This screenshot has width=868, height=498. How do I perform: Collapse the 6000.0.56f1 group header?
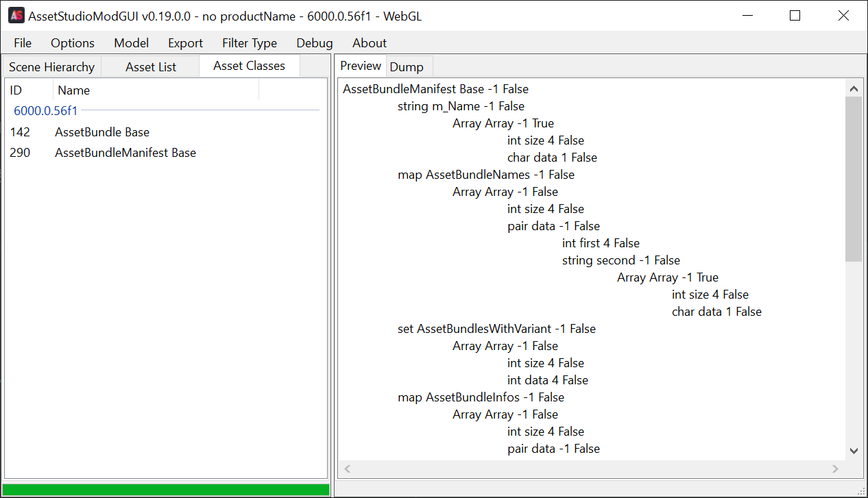click(46, 110)
